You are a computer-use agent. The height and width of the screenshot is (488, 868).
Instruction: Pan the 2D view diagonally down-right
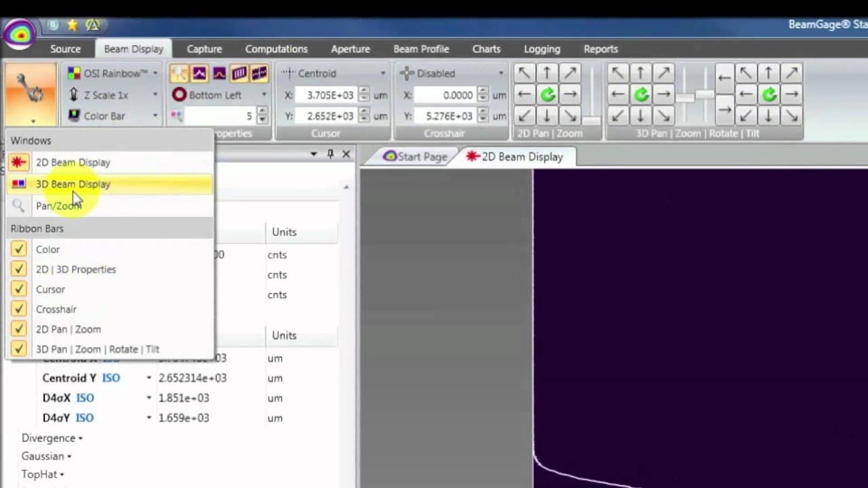[x=570, y=117]
